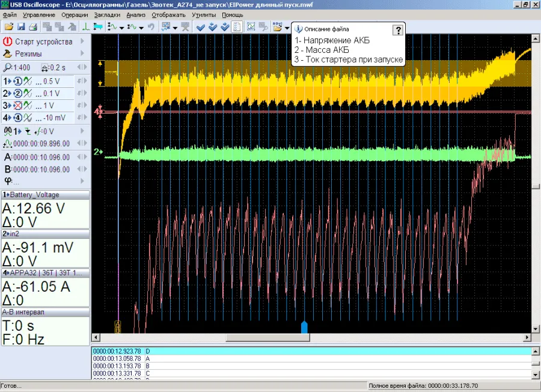The image size is (541, 392).
Task: Click the A-B интервал panel header
Action: pyautogui.click(x=45, y=312)
